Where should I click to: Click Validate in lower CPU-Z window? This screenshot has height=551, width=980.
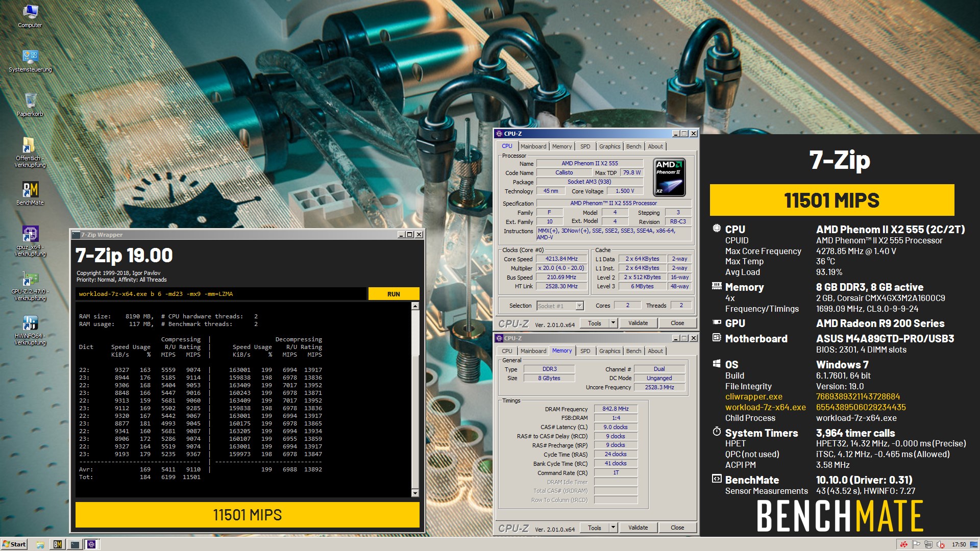click(x=638, y=528)
